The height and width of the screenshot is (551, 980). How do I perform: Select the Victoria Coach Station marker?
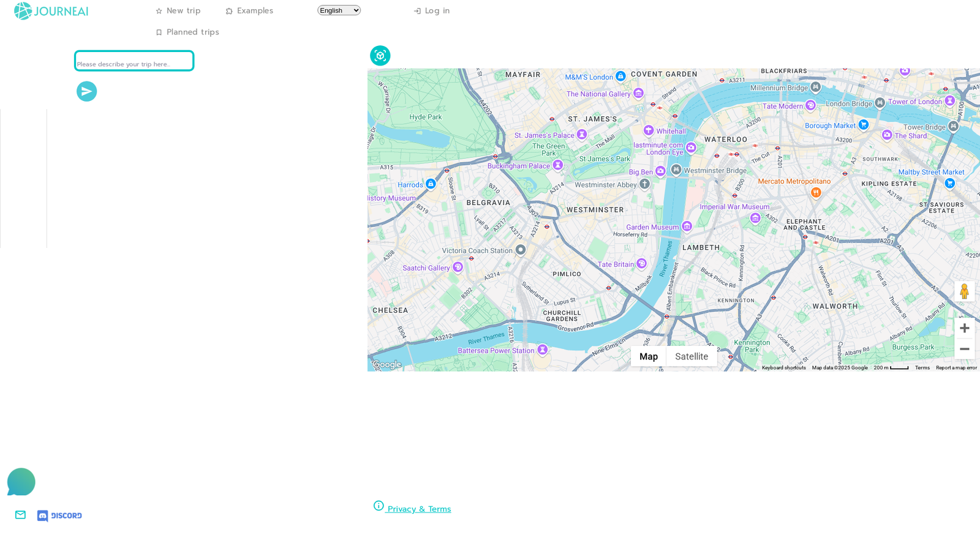(521, 249)
